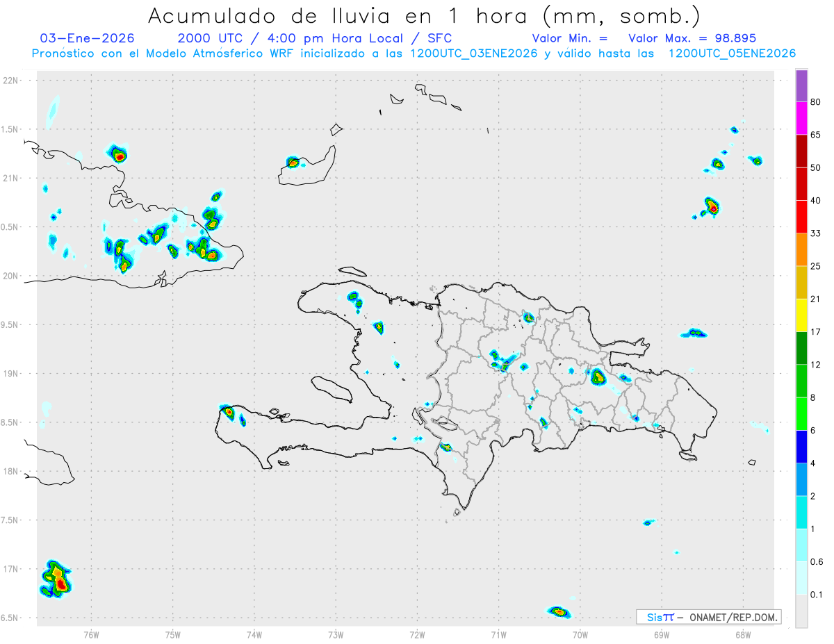Click the dark green swatch between 12 and 17
This screenshot has width=834, height=644.
point(801,348)
